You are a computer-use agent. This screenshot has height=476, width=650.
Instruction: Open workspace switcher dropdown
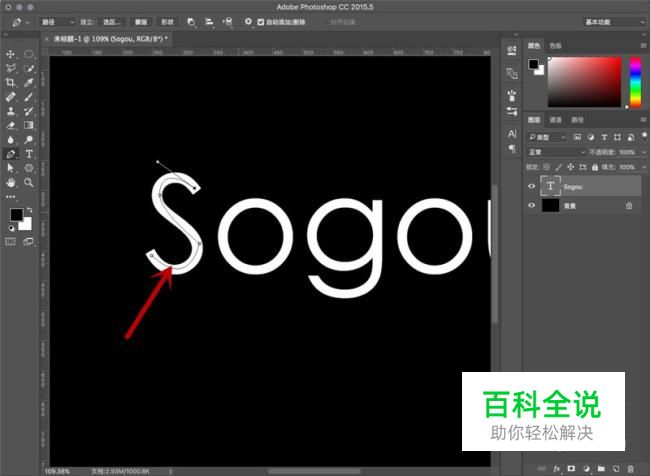tap(614, 22)
